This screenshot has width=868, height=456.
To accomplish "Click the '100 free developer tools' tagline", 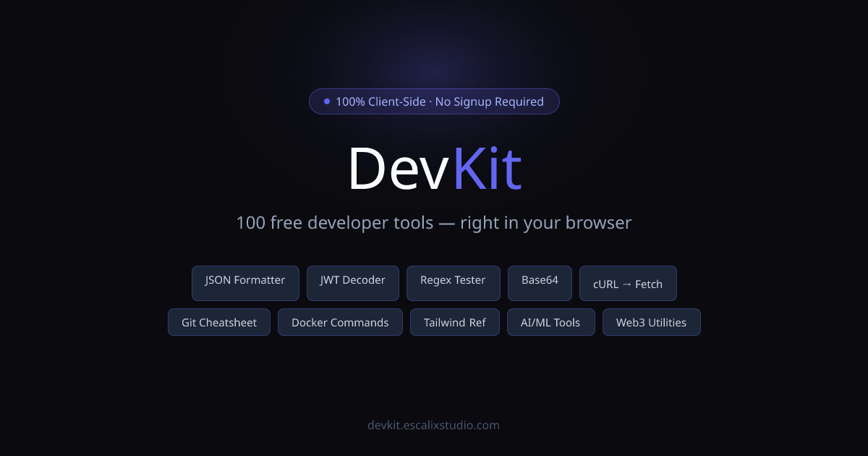I will pyautogui.click(x=434, y=223).
